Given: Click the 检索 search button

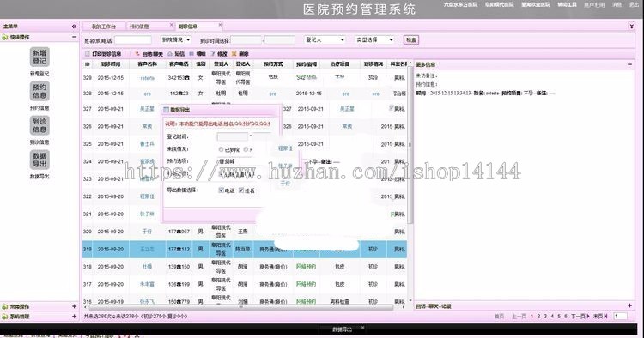Looking at the screenshot, I should [411, 39].
